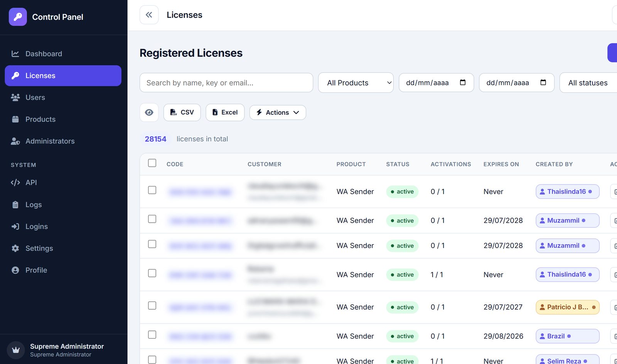Image resolution: width=617 pixels, height=364 pixels.
Task: Export licenses as CSV
Action: point(182,112)
